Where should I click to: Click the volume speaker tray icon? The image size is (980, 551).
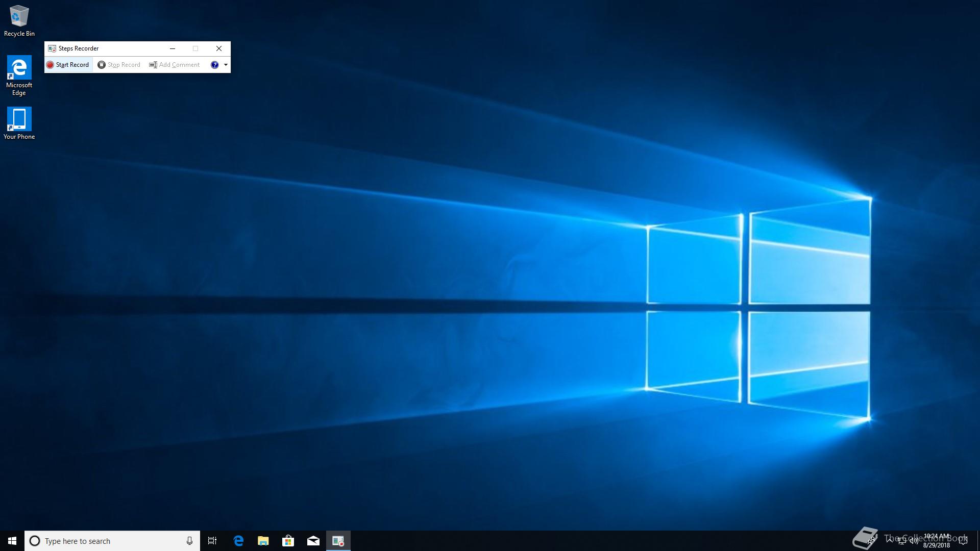pos(914,541)
